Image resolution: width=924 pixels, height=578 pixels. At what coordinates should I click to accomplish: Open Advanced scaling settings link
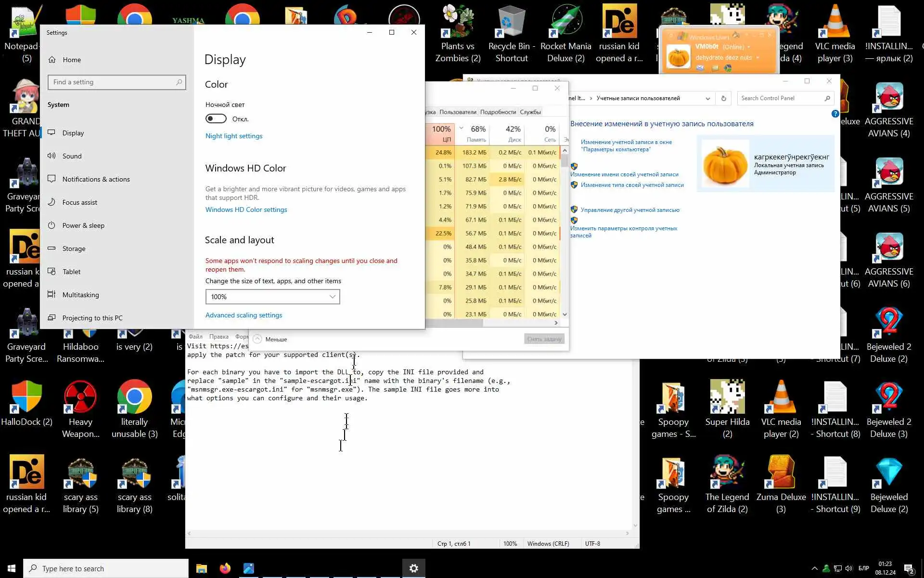tap(244, 315)
